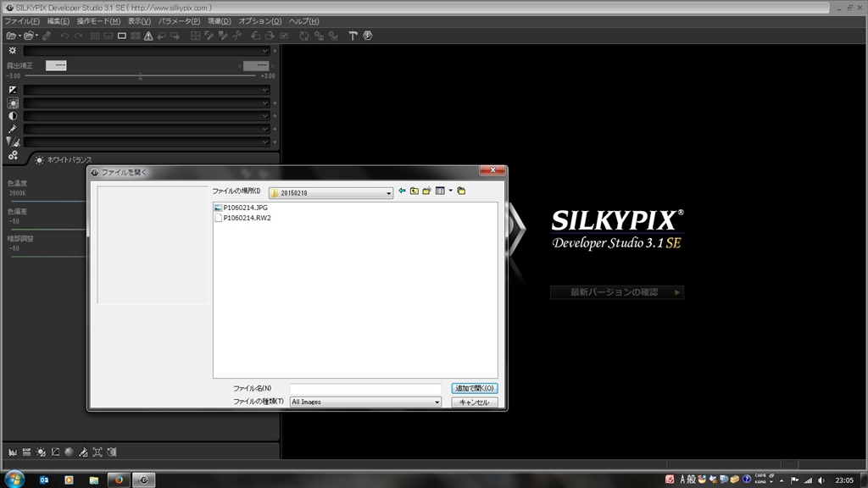Select the color dropper pen icon
This screenshot has width=868, height=488.
[12, 129]
